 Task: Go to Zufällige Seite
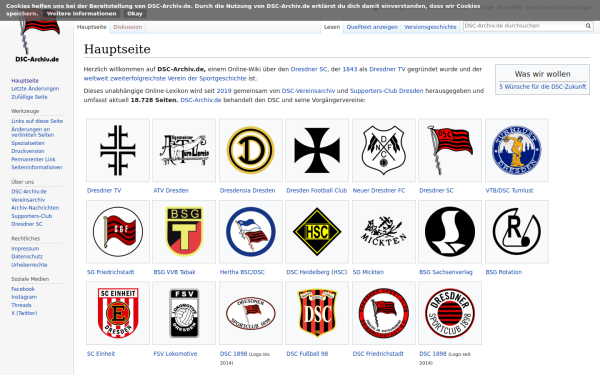[x=29, y=97]
